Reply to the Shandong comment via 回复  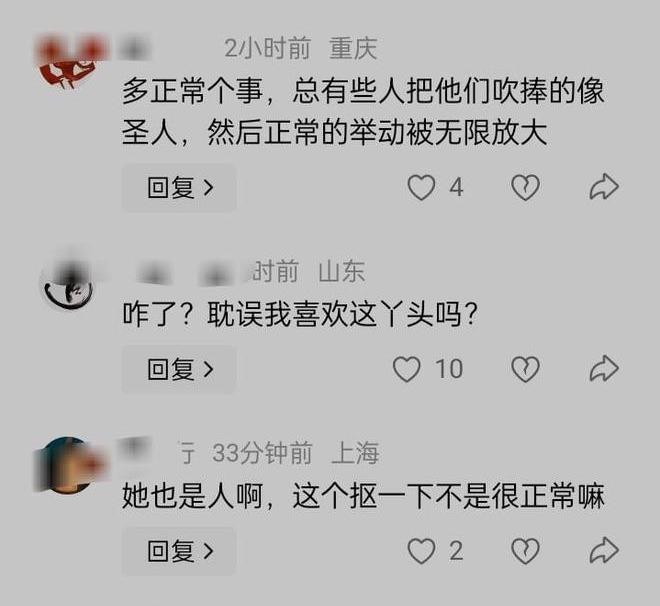[x=179, y=369]
